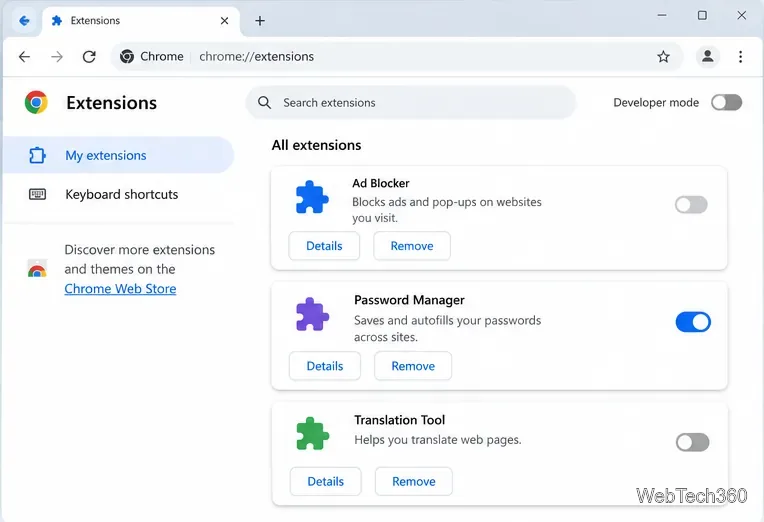Open Details for Translation Tool
Viewport: 764px width, 522px height.
[x=325, y=482]
